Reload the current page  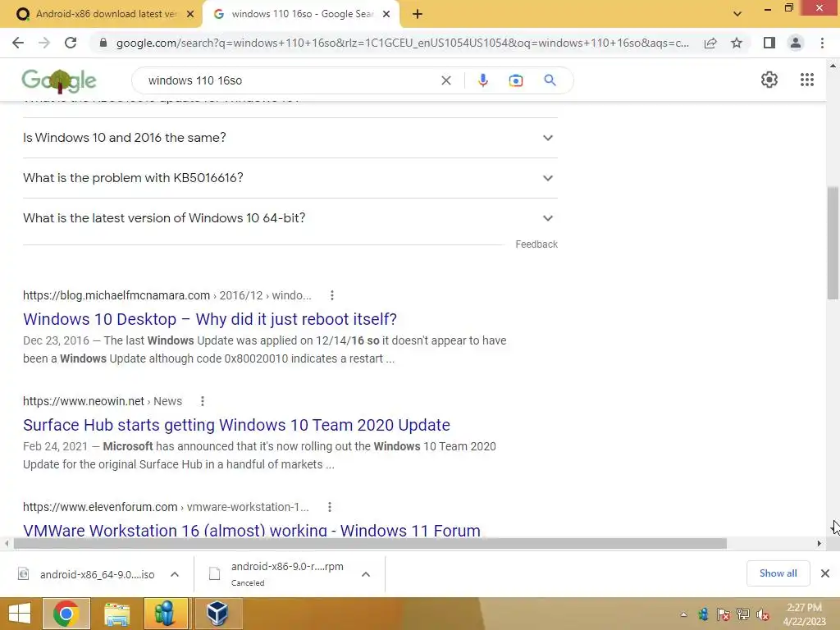click(71, 43)
